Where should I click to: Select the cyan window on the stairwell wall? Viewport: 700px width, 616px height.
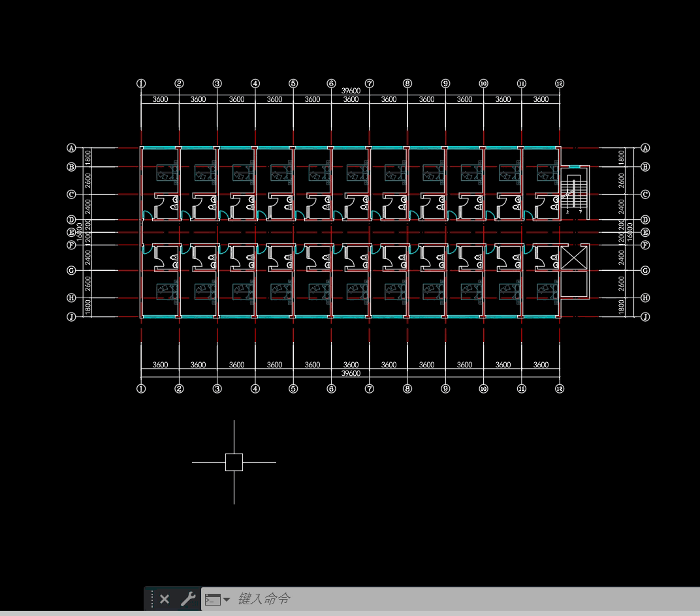575,168
